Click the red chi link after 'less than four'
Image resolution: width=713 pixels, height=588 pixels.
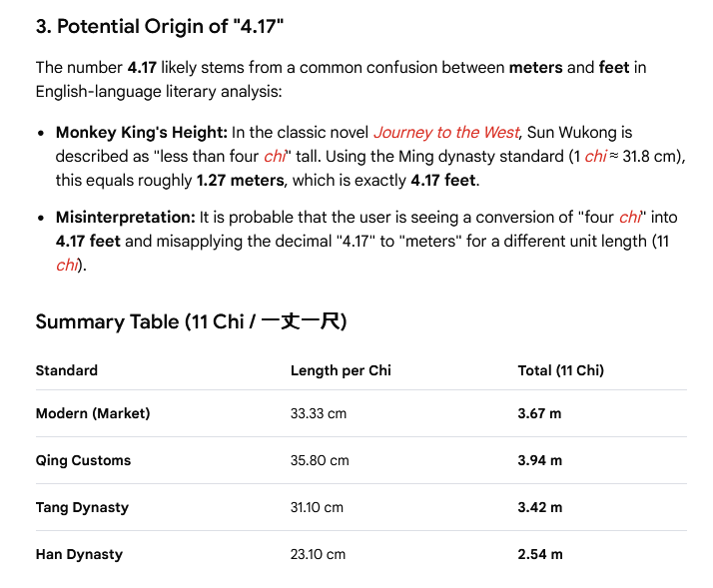[x=275, y=157]
